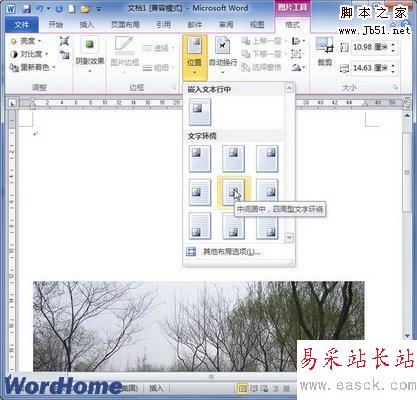This screenshot has height=400, width=417.
Task: Open the Customize Quick Access Toolbar arrow
Action: [99, 9]
